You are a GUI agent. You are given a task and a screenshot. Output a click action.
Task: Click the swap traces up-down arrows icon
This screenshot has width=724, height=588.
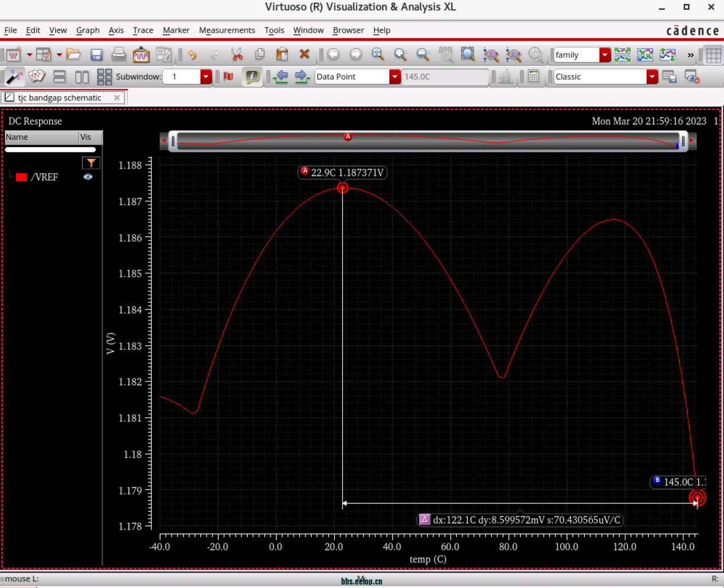668,54
